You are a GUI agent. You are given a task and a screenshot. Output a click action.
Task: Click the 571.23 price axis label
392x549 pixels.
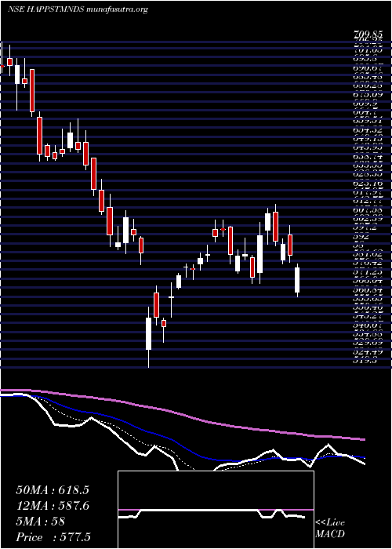pyautogui.click(x=367, y=271)
